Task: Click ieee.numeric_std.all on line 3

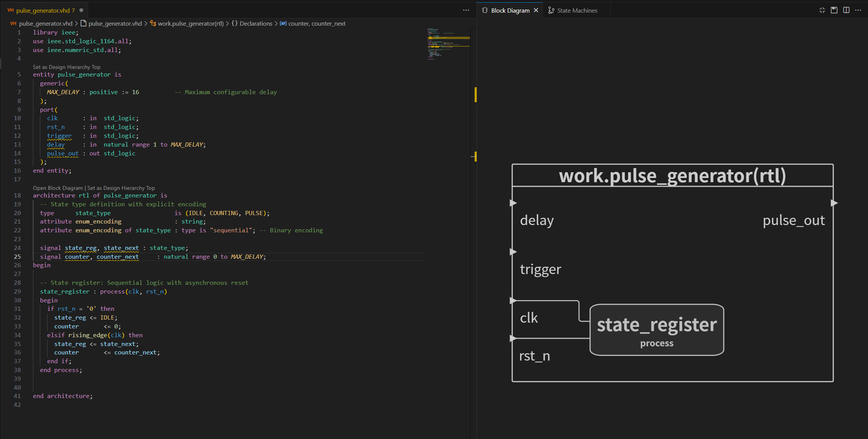Action: point(83,50)
